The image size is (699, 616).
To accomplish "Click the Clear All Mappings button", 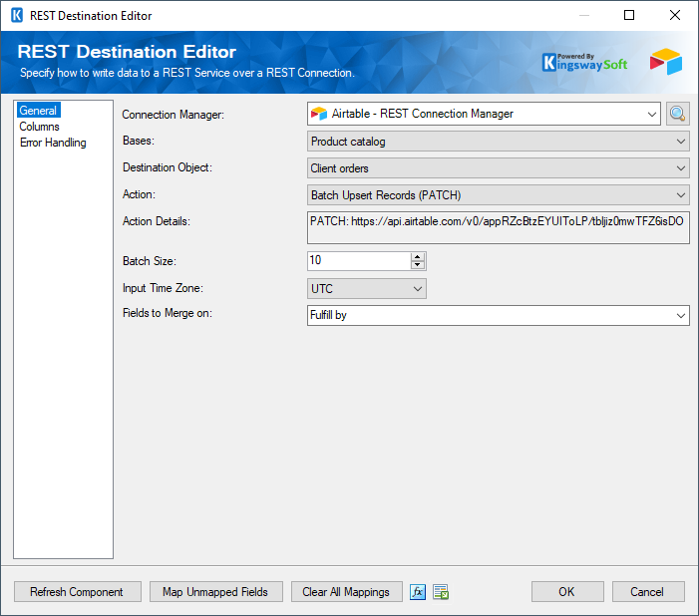I will [x=346, y=591].
